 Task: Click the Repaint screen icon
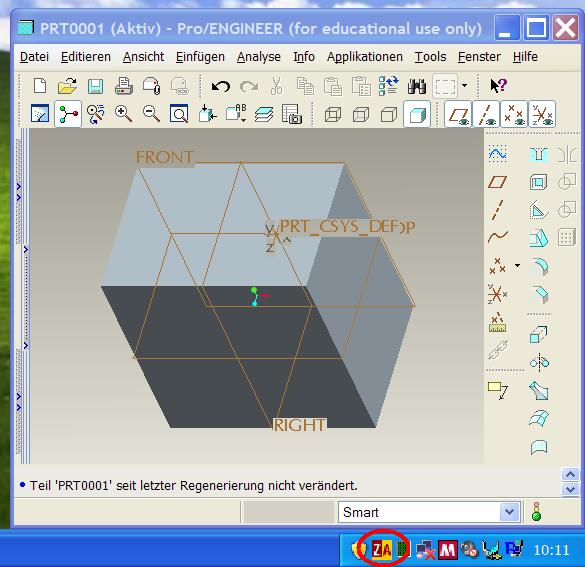(40, 114)
